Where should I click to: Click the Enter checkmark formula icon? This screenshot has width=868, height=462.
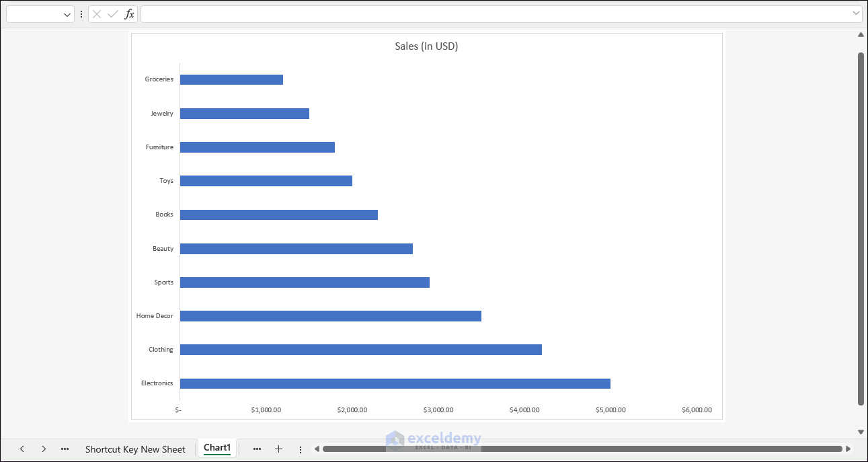[112, 14]
